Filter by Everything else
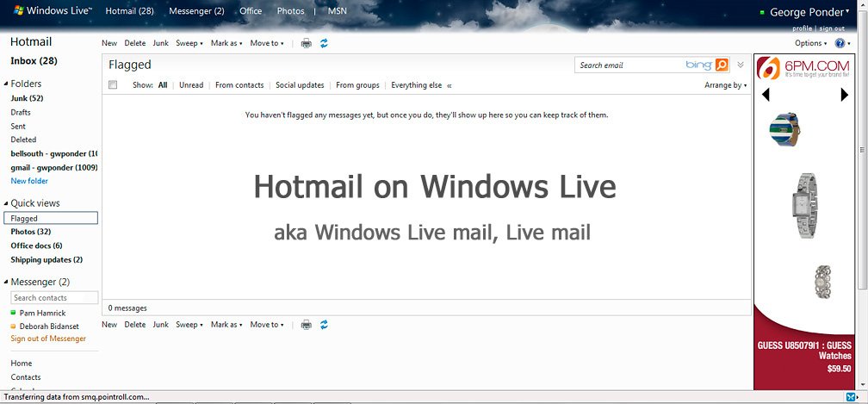Image resolution: width=868 pixels, height=404 pixels. point(416,85)
